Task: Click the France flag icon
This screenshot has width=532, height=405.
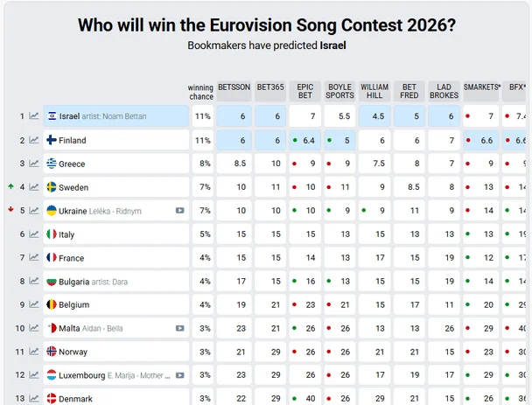Action: (x=52, y=258)
